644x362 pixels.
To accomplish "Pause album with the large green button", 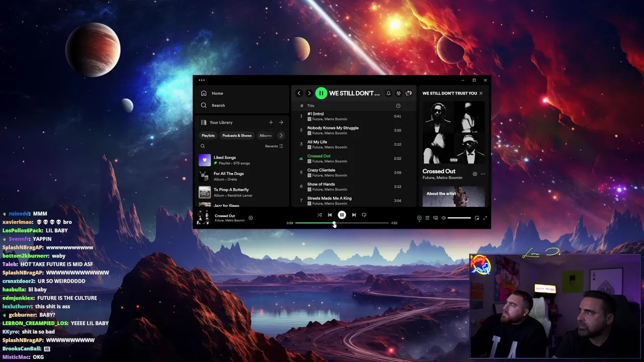I will 321,93.
